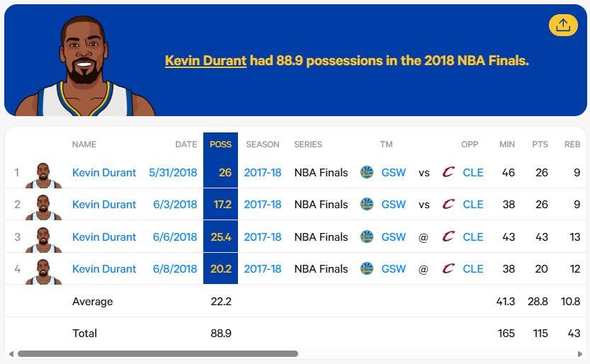
Task: Open 2017-18 season link in row 4
Action: point(263,269)
